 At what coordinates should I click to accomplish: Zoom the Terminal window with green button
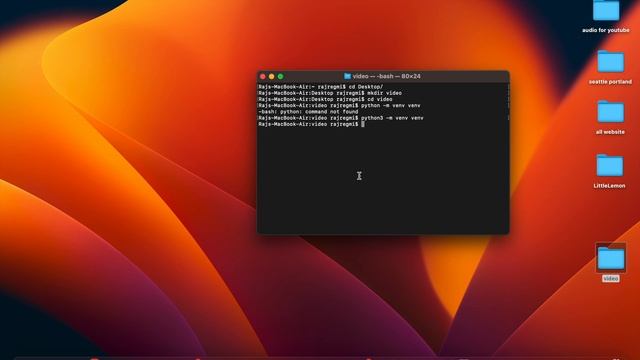coord(280,76)
